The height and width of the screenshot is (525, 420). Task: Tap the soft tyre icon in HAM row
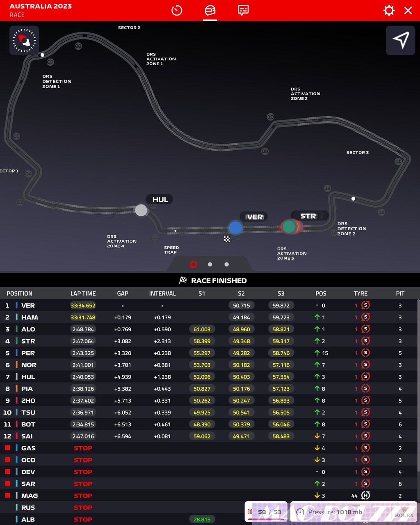[365, 317]
